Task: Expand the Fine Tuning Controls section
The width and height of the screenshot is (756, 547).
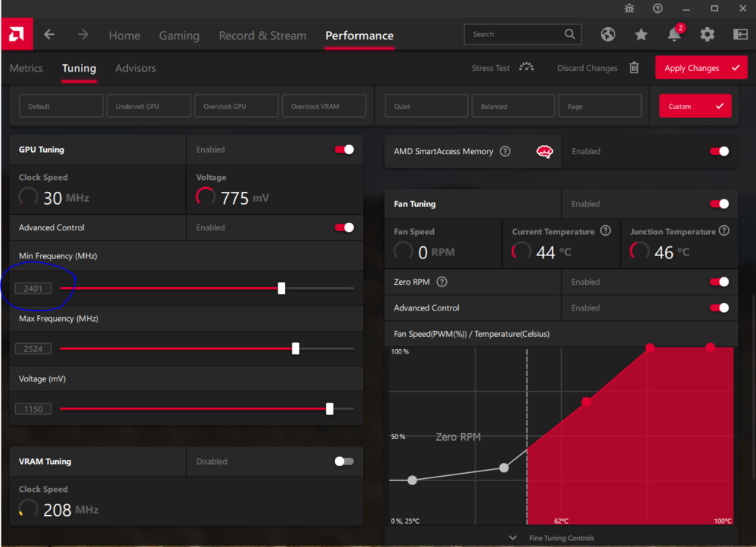Action: tap(560, 537)
